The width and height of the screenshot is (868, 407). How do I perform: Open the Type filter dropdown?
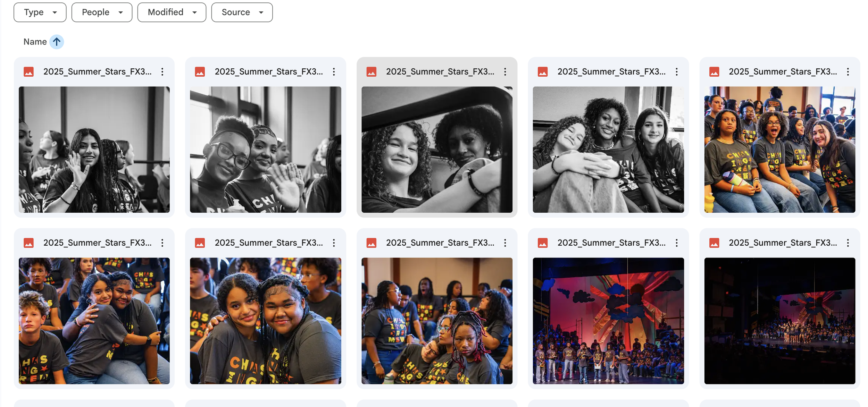tap(40, 12)
